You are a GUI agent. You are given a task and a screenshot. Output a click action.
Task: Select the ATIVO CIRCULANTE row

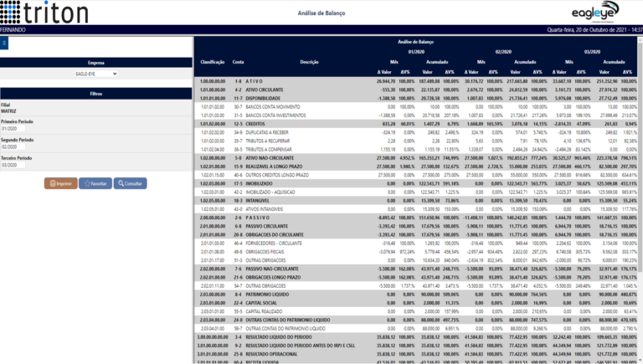[x=416, y=90]
